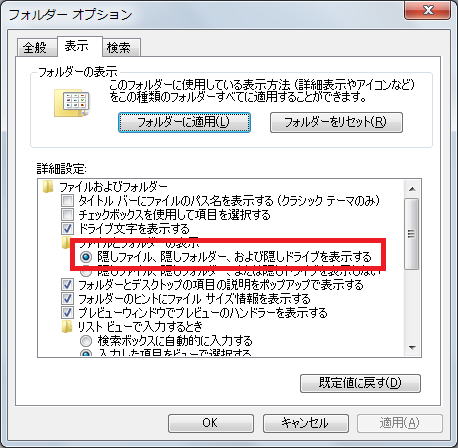The image size is (458, 448).
Task: Close the フォルダー オプション dialog with X
Action: pos(427,11)
